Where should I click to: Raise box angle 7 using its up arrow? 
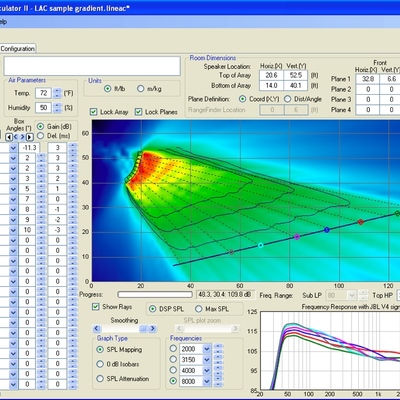(41, 197)
